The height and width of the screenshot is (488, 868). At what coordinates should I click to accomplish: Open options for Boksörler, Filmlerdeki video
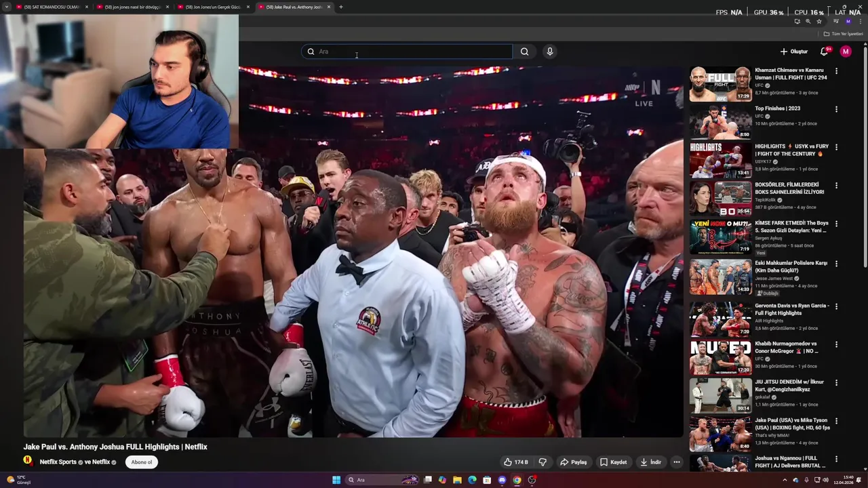(836, 185)
